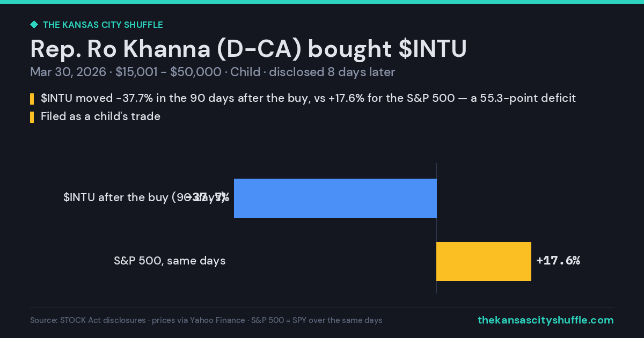Click the yellow marker beside the 55.3-point deficit note
The width and height of the screenshot is (644, 338).
(x=32, y=99)
